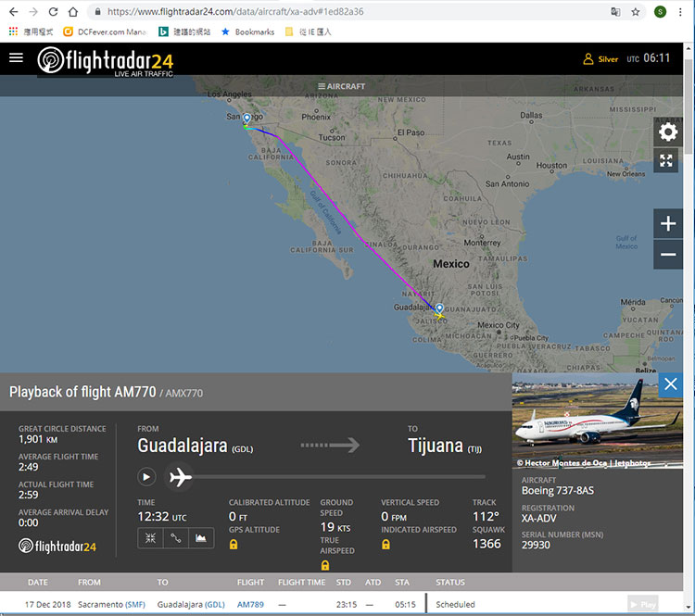Expand the AIRCRAFT panel header
The image size is (695, 616).
341,86
